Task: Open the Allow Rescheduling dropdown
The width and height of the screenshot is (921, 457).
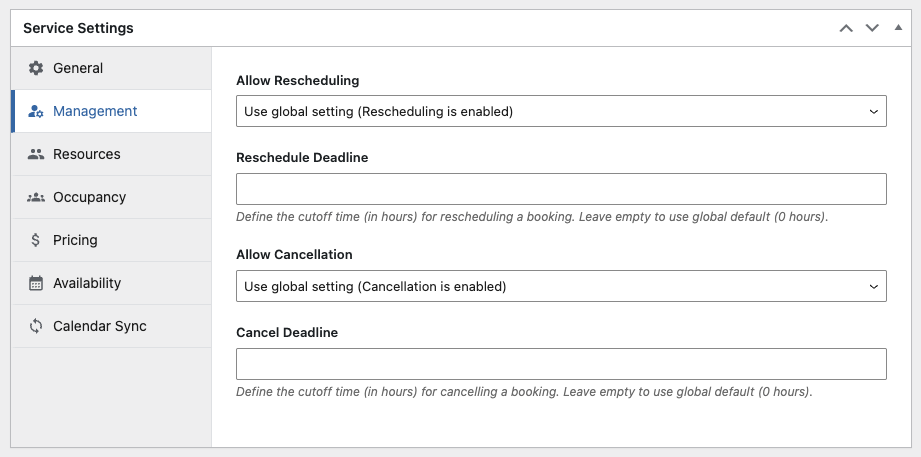Action: pyautogui.click(x=560, y=112)
